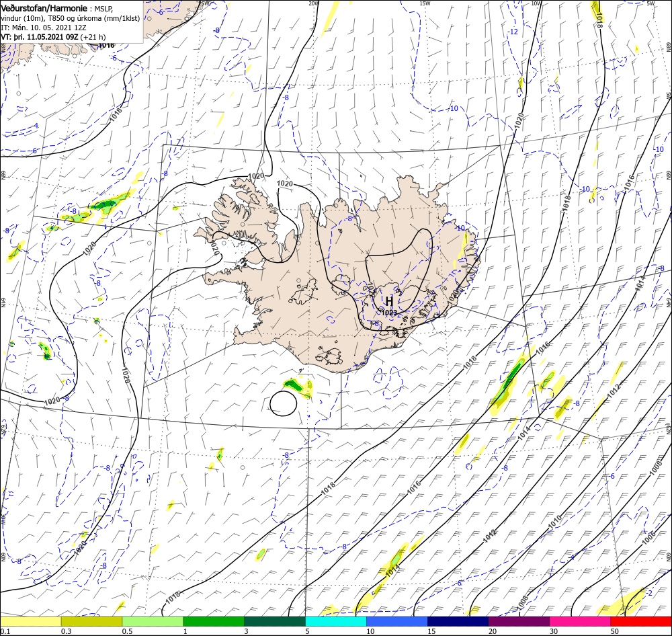
Task: Select the pink 30 mm legend swatch
Action: (581, 621)
